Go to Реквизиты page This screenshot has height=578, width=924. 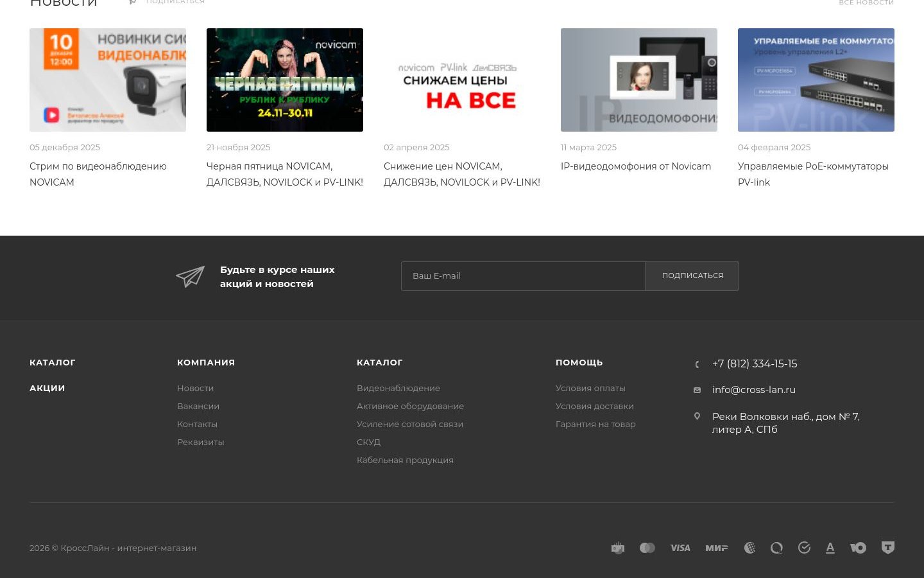(x=201, y=442)
